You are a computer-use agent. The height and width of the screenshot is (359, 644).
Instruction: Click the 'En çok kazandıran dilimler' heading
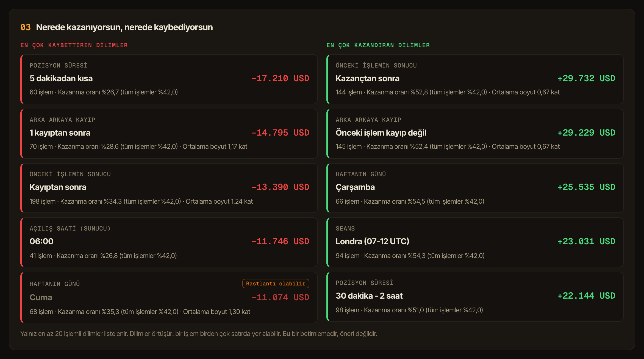(378, 45)
